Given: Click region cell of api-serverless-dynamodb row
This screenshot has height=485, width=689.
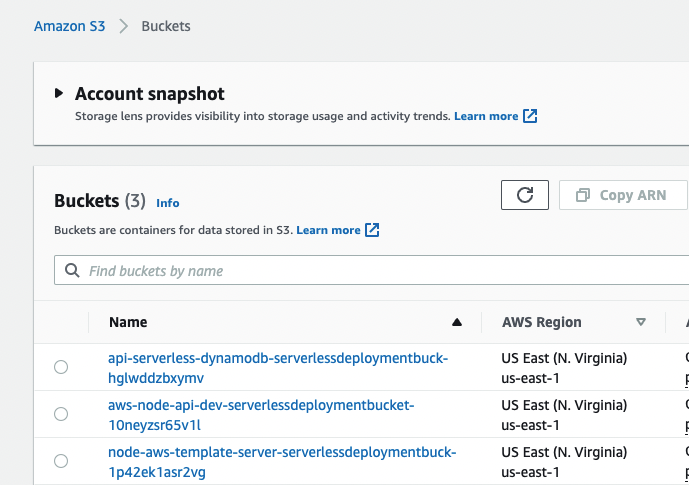Looking at the screenshot, I should pyautogui.click(x=564, y=368).
